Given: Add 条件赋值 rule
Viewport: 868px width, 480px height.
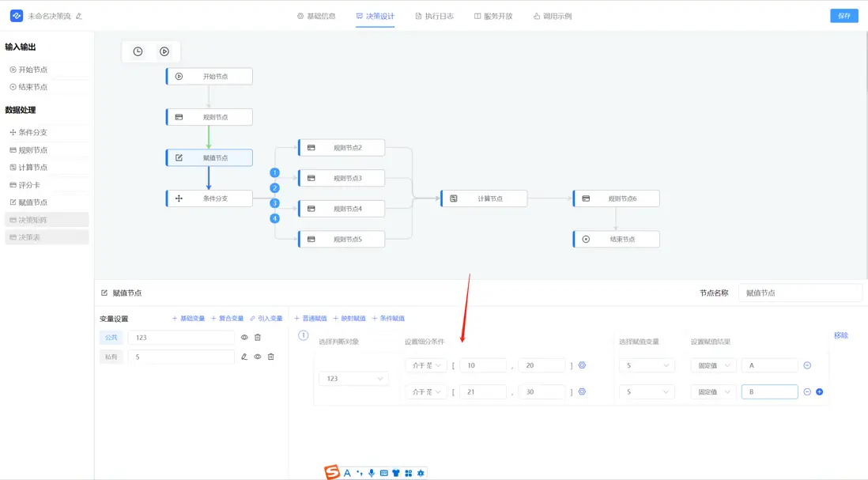Looking at the screenshot, I should click(388, 319).
